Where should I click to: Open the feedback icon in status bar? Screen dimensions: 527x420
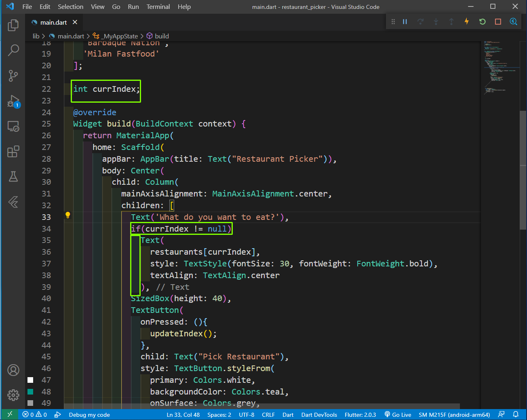[502, 414]
